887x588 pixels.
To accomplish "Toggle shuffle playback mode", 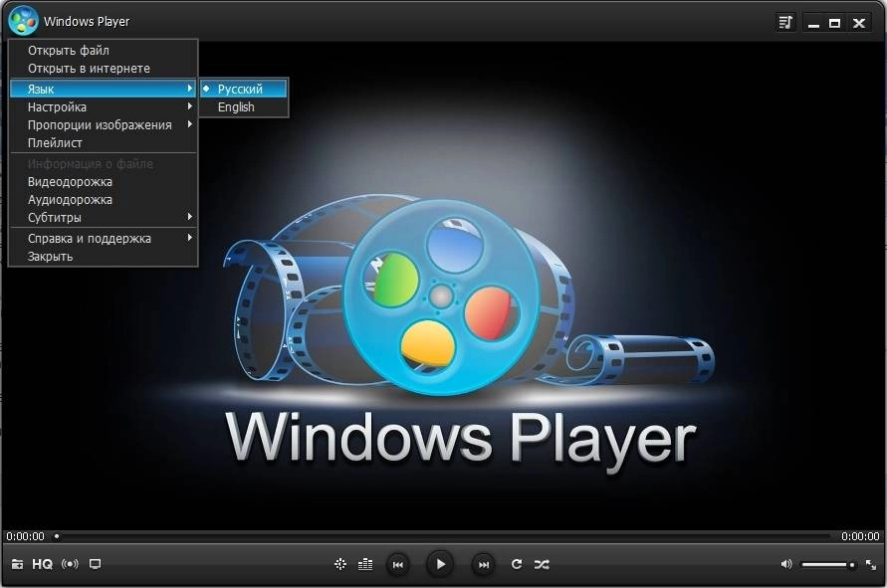I will pyautogui.click(x=542, y=564).
